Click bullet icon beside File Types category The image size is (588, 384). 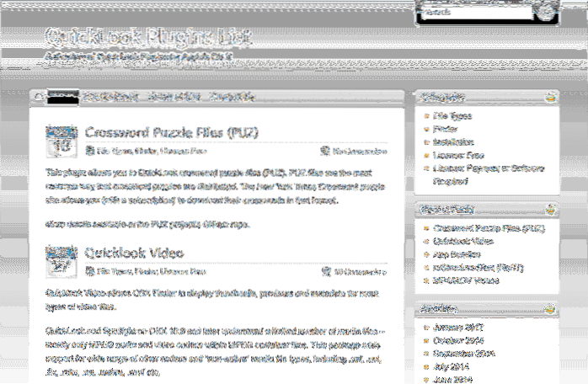tap(426, 116)
